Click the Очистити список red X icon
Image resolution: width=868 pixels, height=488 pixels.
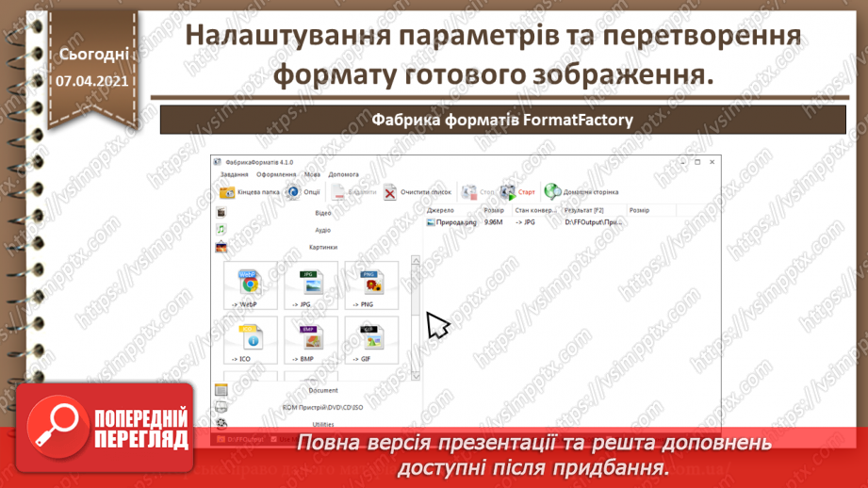pos(390,192)
